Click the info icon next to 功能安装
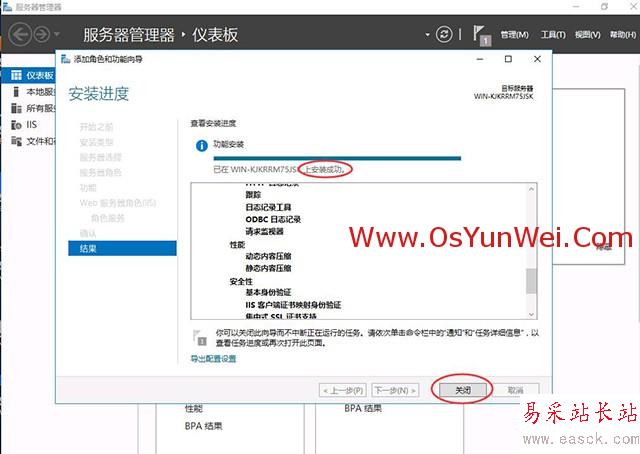The height and width of the screenshot is (454, 640). tap(202, 145)
